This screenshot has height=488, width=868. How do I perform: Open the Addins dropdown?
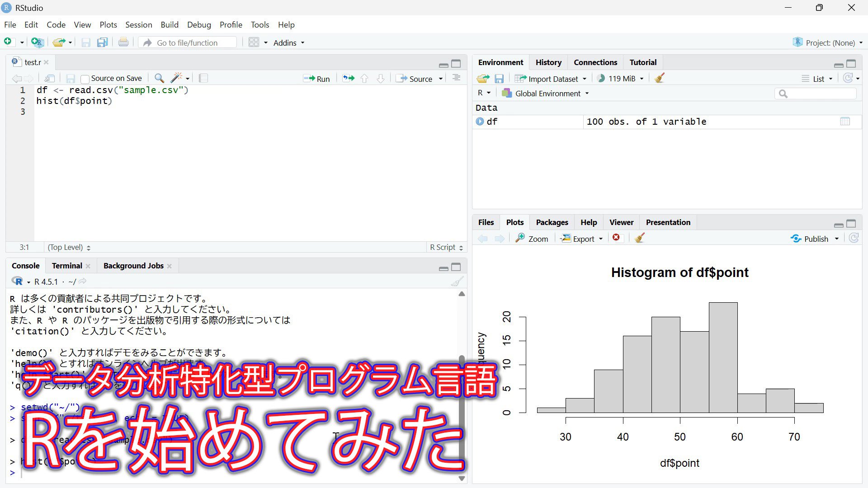tap(289, 42)
